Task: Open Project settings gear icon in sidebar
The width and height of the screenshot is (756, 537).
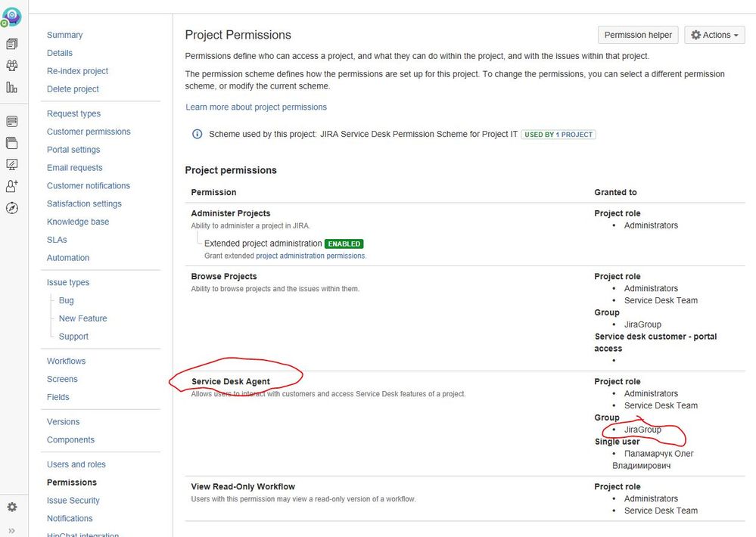Action: pyautogui.click(x=12, y=507)
